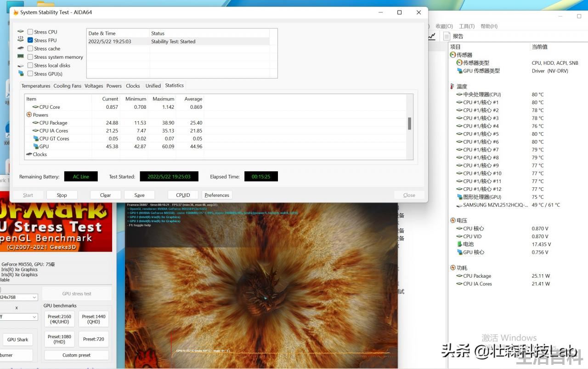Enable the Stress cache checkbox
Viewport: 588px width, 369px height.
(x=30, y=49)
